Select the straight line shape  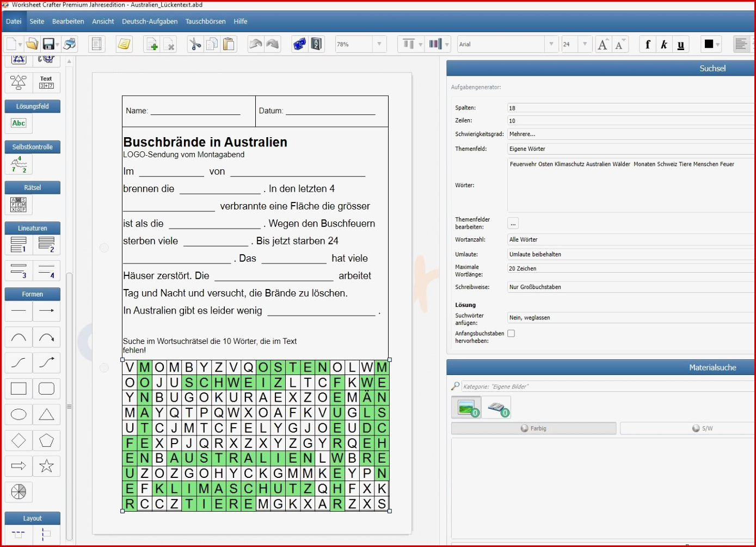(19, 311)
